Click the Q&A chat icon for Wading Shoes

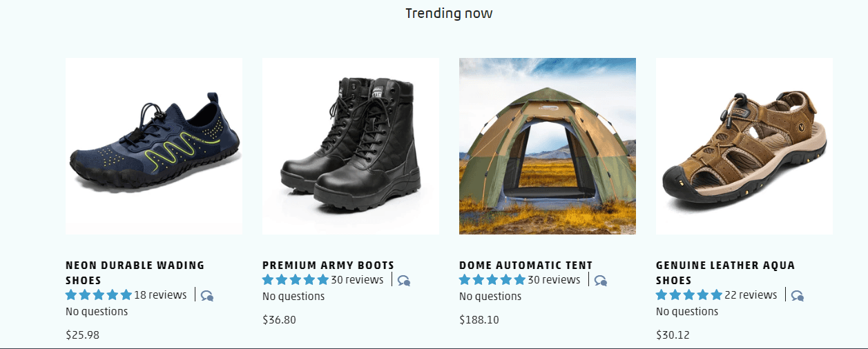(207, 296)
